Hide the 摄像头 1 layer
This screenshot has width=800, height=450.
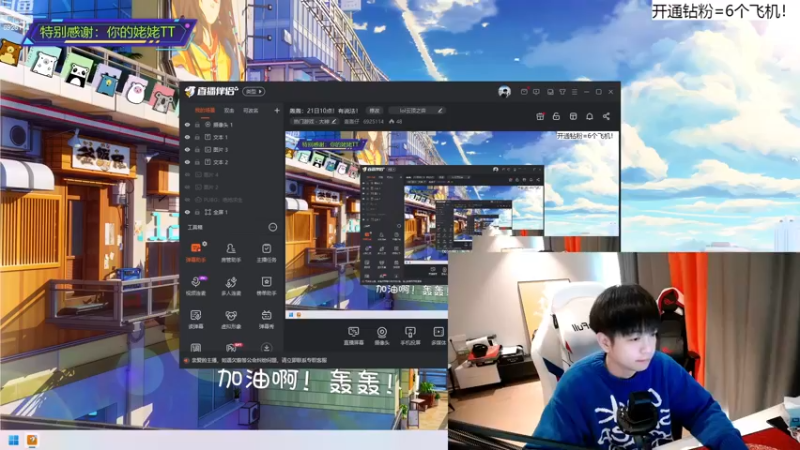point(187,124)
